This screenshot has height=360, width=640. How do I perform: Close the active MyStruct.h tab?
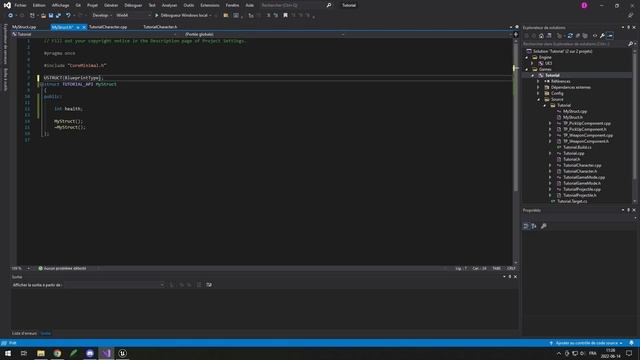84,27
